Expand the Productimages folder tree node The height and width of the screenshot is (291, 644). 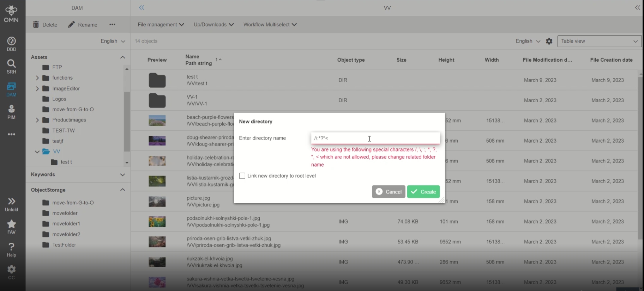click(37, 120)
